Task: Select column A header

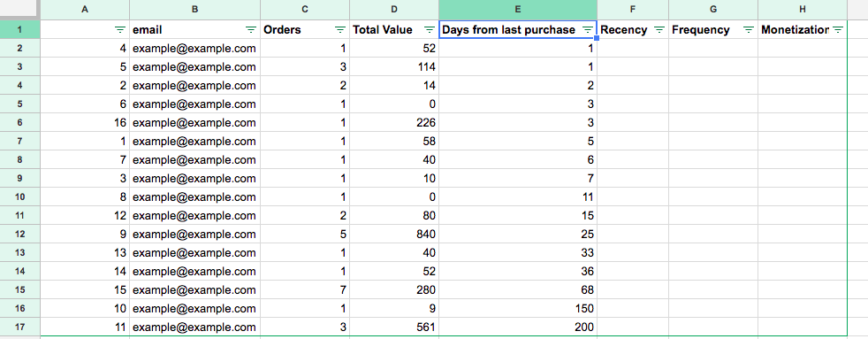Action: 85,10
